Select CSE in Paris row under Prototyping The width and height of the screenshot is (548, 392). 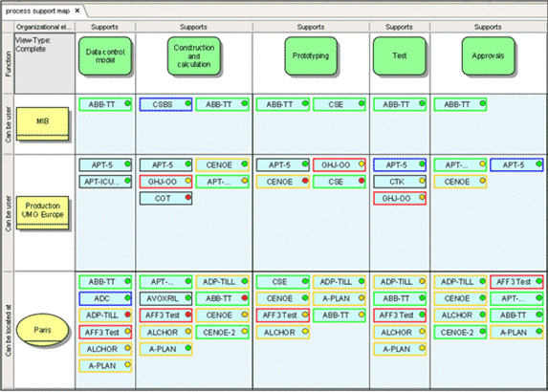tap(283, 282)
